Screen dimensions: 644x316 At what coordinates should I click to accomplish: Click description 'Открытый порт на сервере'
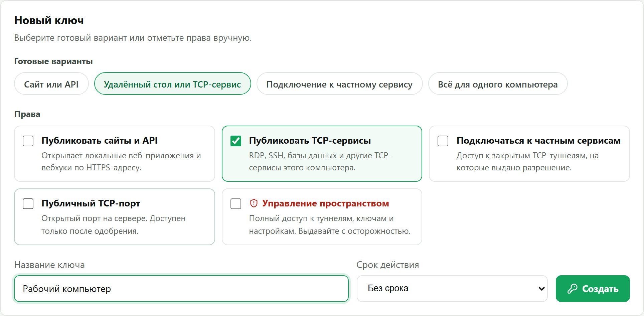point(114,224)
